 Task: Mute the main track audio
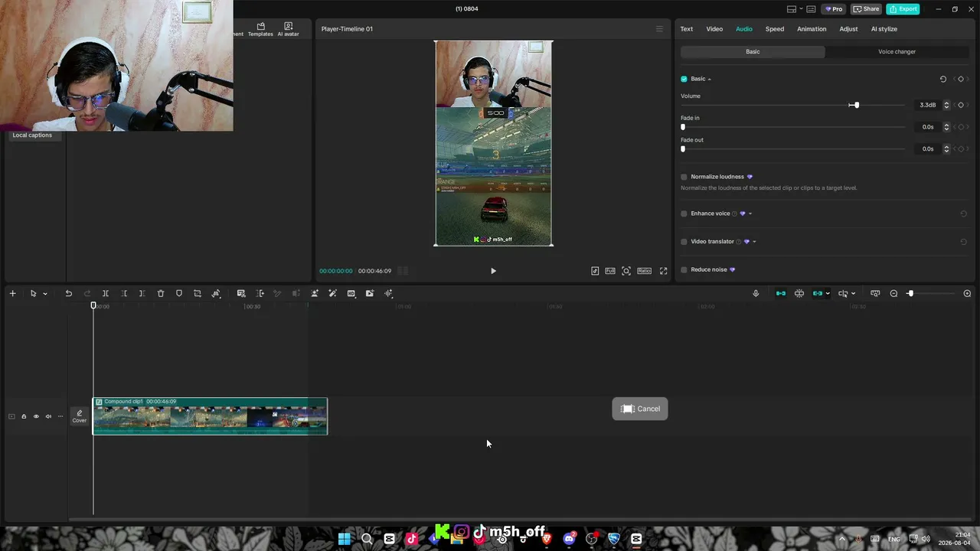48,416
